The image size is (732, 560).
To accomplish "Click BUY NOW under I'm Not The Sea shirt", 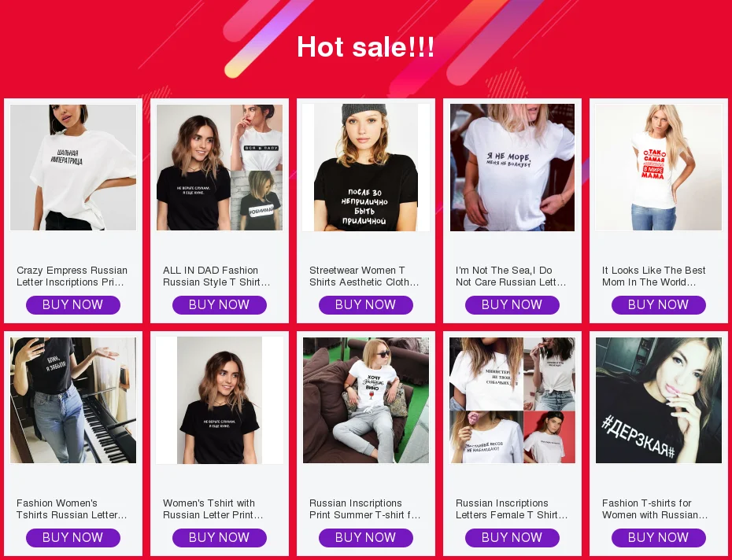I will coord(512,304).
